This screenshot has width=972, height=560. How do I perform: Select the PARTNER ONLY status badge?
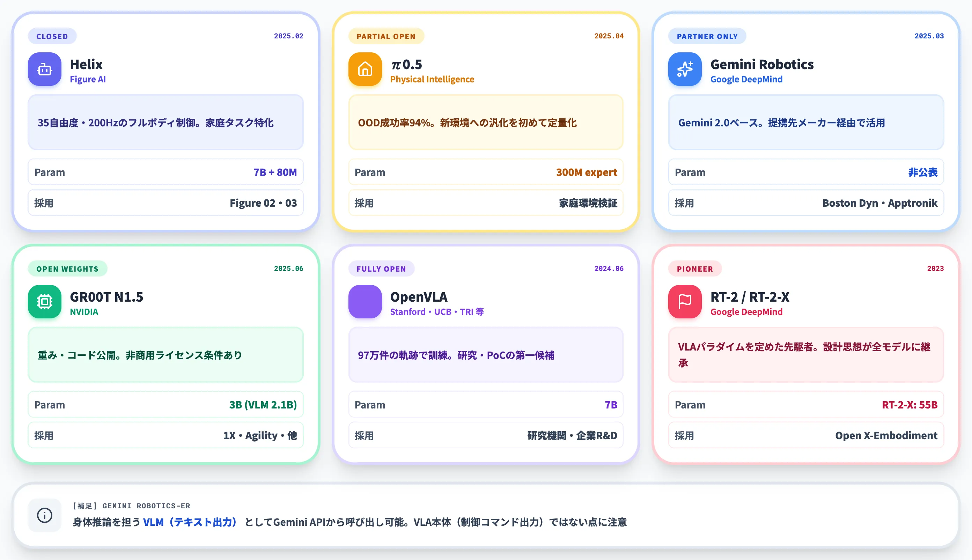click(x=707, y=37)
